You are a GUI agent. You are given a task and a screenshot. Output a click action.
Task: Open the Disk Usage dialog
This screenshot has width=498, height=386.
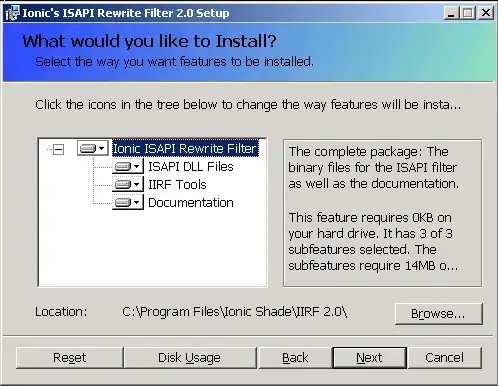(x=190, y=358)
